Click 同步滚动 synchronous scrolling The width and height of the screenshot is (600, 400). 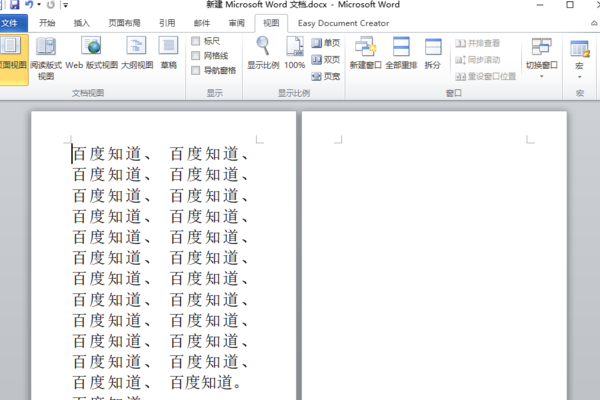coord(477,60)
